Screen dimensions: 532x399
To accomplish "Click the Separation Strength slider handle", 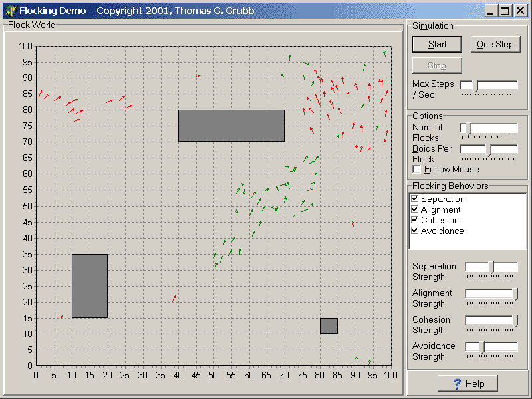I will pos(491,267).
